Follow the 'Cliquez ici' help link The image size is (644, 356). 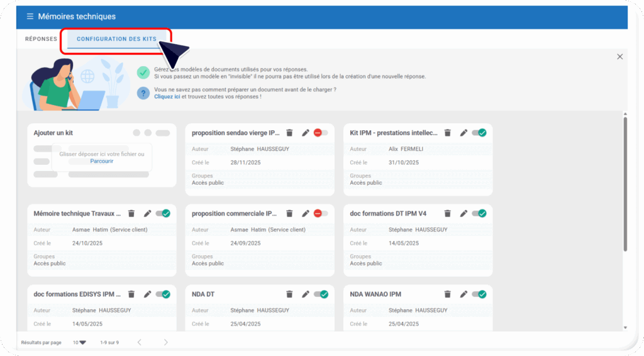coord(167,97)
